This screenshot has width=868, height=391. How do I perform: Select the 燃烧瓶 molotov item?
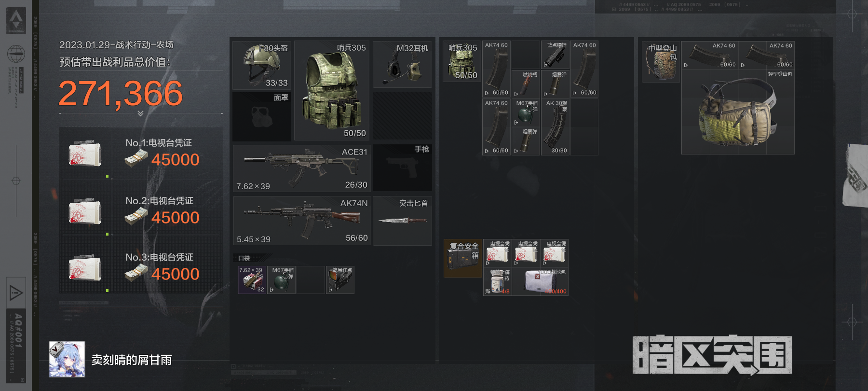[526, 84]
